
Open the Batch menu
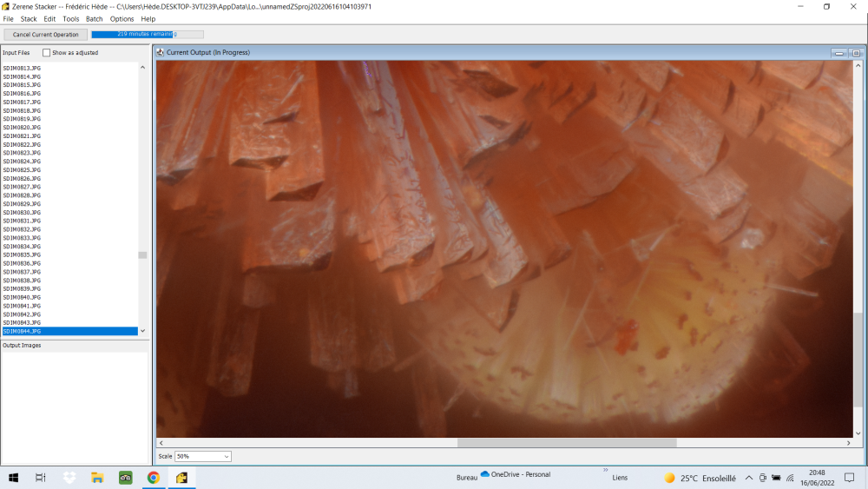94,19
